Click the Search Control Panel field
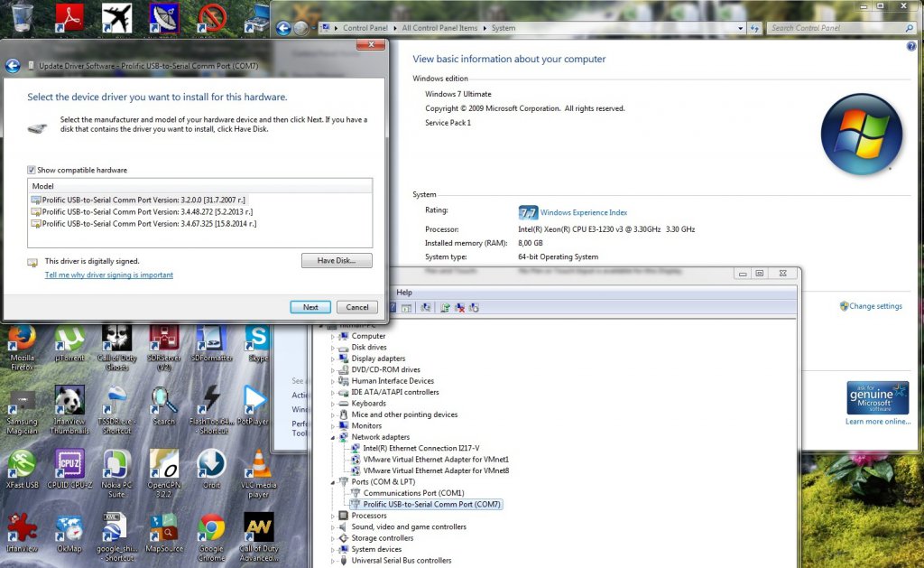The image size is (924, 568). pos(835,28)
